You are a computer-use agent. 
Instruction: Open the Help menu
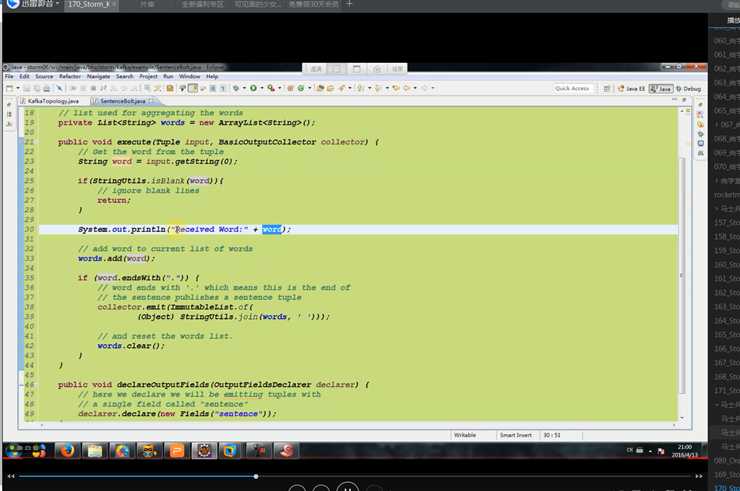click(x=212, y=76)
